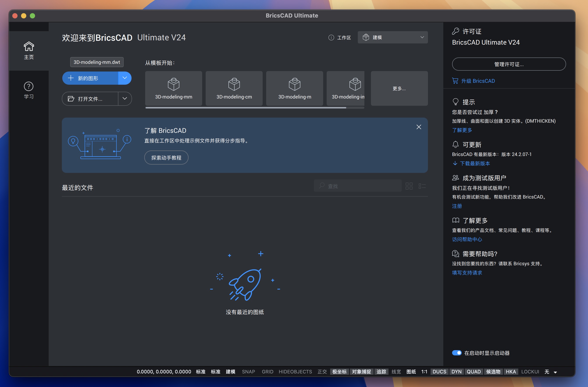Viewport: 588px width, 387px height.
Task: Click the workspace info icon beside 工作区
Action: [331, 37]
